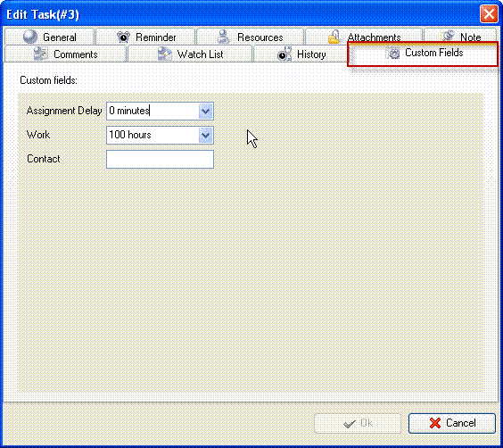Image resolution: width=503 pixels, height=448 pixels.
Task: Click the Cancel button
Action: [x=452, y=423]
